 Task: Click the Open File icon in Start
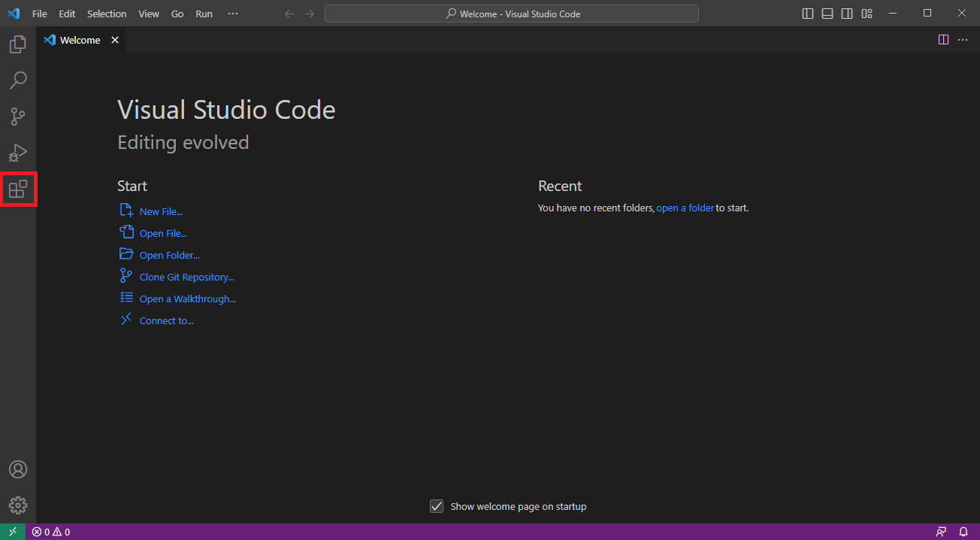[126, 232]
